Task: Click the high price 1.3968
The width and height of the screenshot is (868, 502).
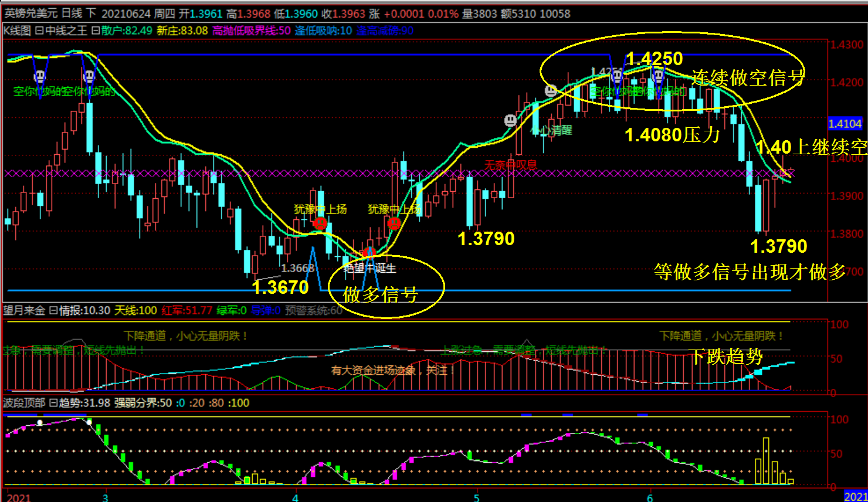Action: click(x=254, y=13)
